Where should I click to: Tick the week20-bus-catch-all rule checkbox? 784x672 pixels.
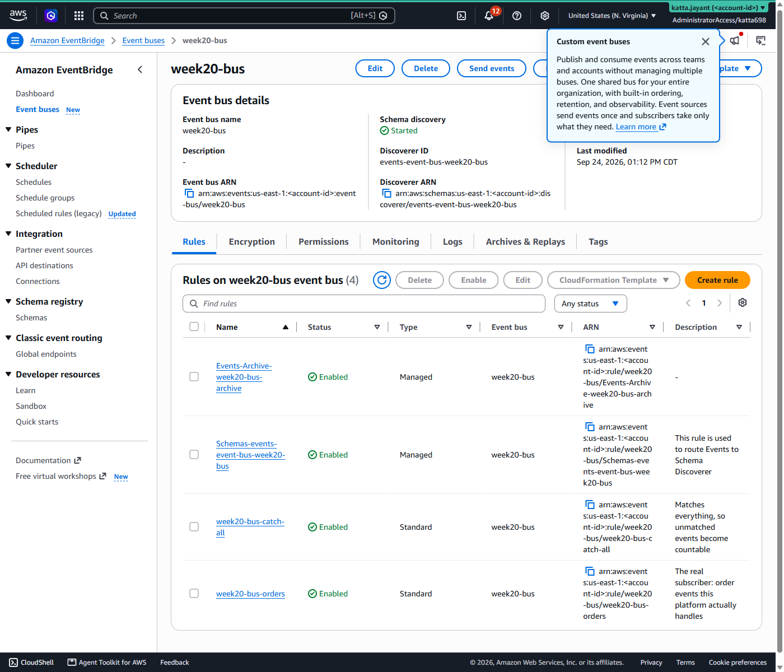(x=194, y=526)
